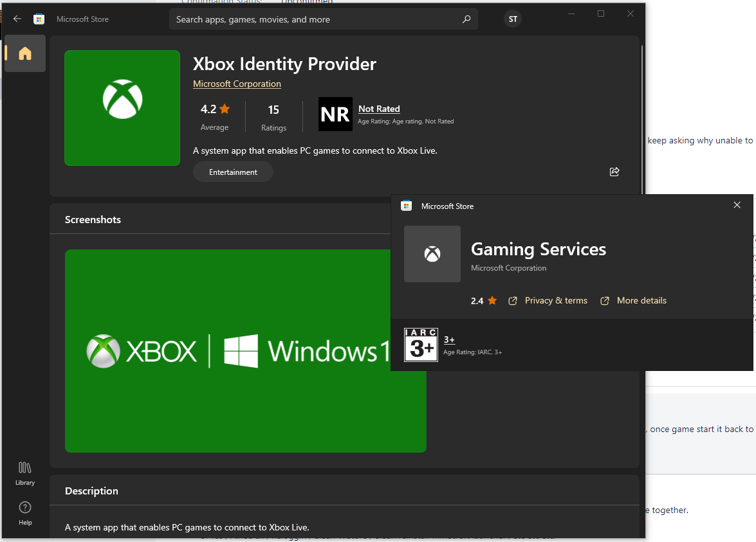756x542 pixels.
Task: Open the Not Rated link
Action: pos(379,109)
